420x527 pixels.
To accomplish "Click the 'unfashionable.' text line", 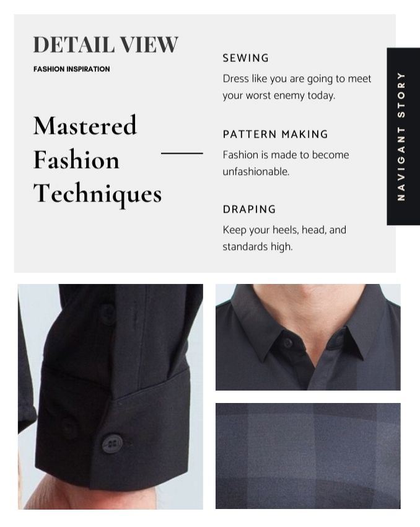I will (x=256, y=172).
